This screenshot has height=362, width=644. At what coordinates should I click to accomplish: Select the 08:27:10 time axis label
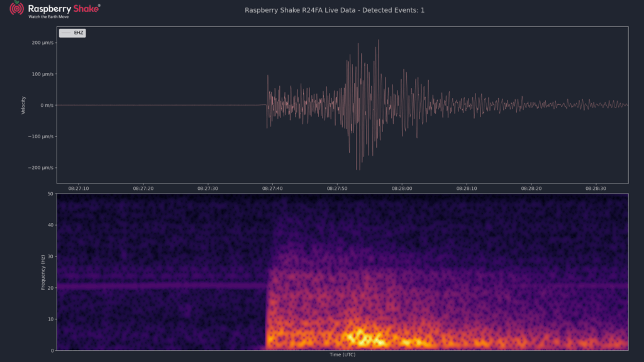coord(79,189)
